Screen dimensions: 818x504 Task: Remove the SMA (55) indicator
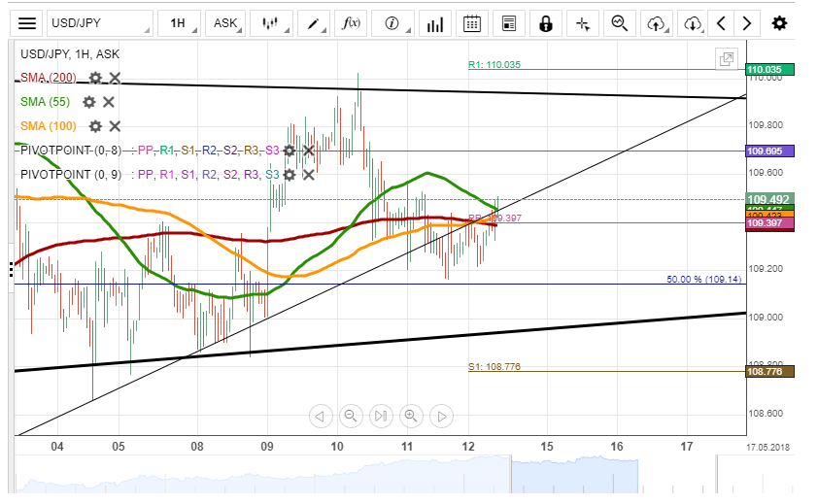pos(109,101)
